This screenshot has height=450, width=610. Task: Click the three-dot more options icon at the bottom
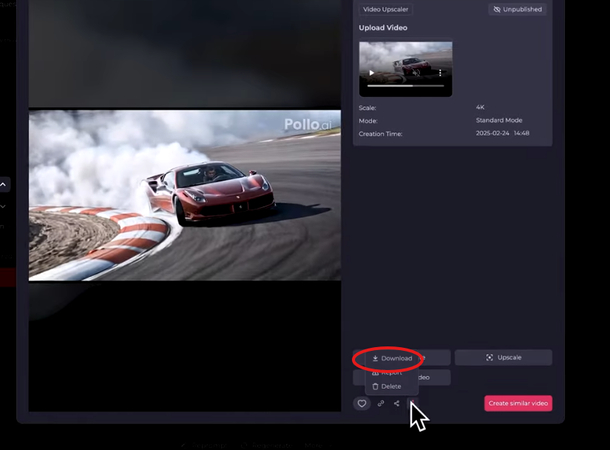coord(412,403)
